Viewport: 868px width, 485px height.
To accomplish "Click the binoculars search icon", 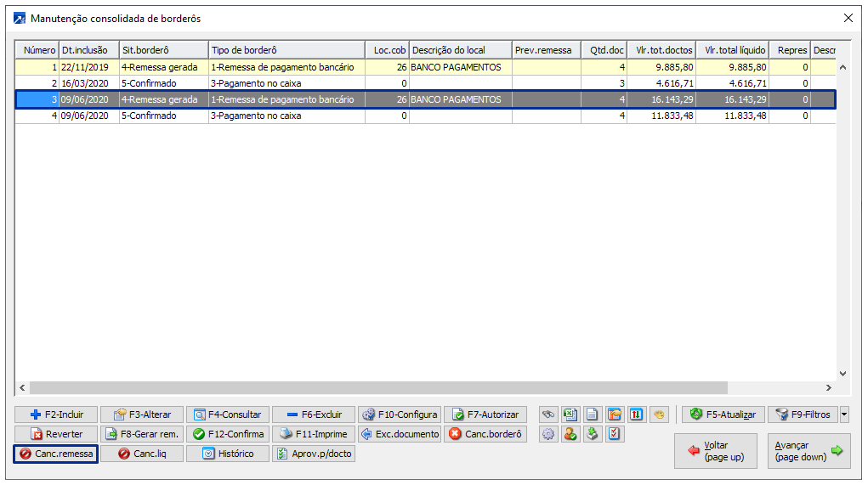I will [548, 415].
